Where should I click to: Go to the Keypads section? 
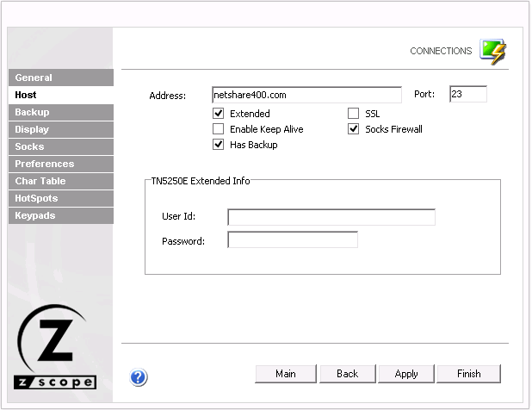(x=61, y=216)
